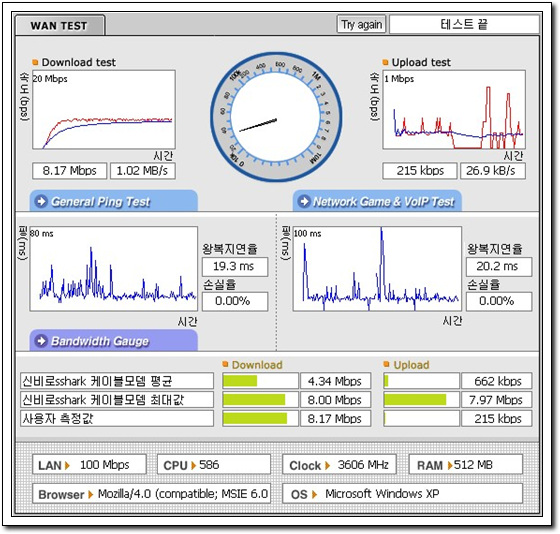Click the upload bar for 7.97 Mbps

point(421,400)
